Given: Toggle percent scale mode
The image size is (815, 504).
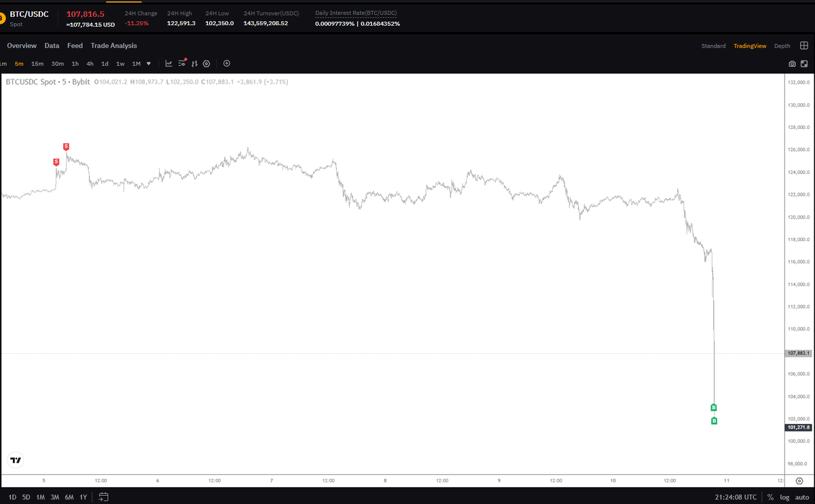Looking at the screenshot, I should click(x=770, y=497).
